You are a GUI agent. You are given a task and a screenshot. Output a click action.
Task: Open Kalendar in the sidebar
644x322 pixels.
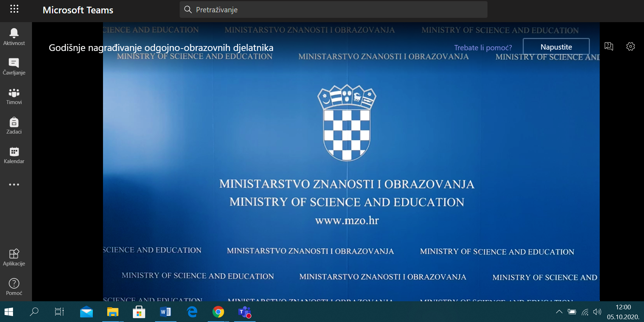coord(14,155)
